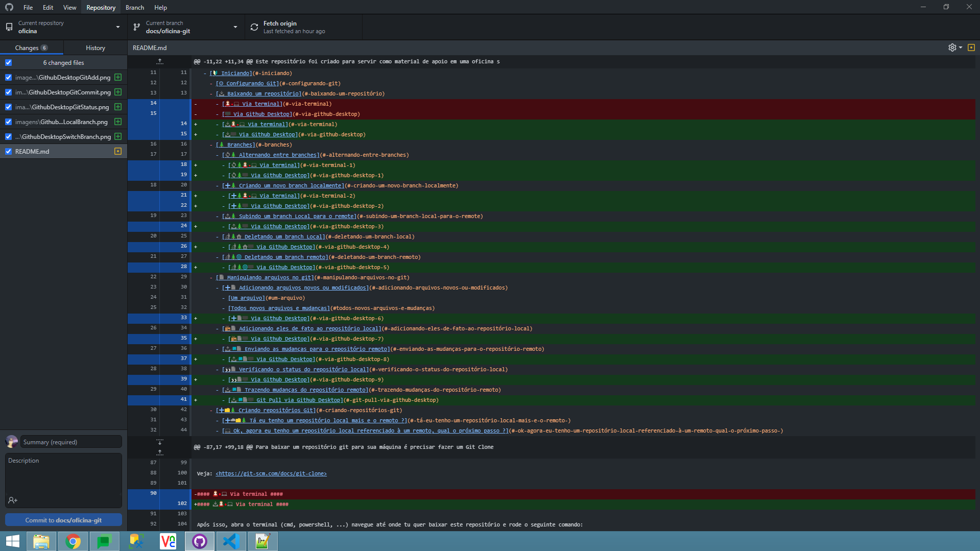Screen dimensions: 980x551
Task: Open the Current repository dropdown
Action: click(x=64, y=27)
